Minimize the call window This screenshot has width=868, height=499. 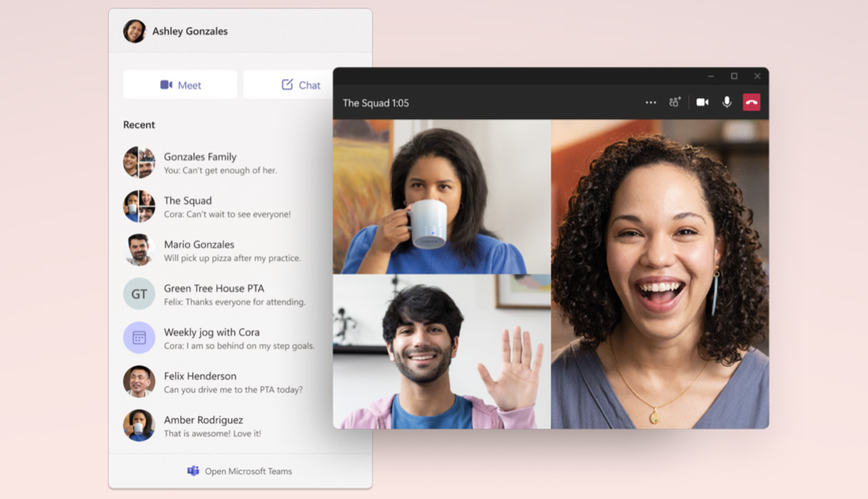tap(711, 76)
